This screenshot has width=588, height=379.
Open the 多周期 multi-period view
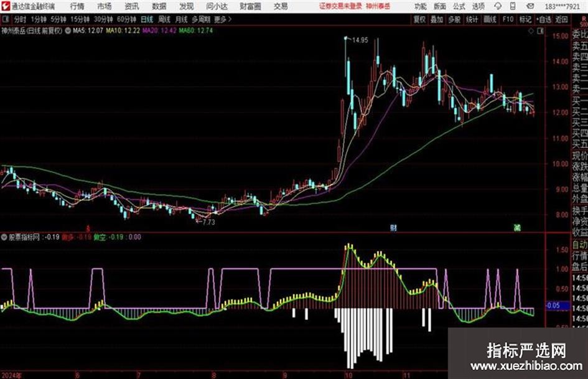pos(201,19)
